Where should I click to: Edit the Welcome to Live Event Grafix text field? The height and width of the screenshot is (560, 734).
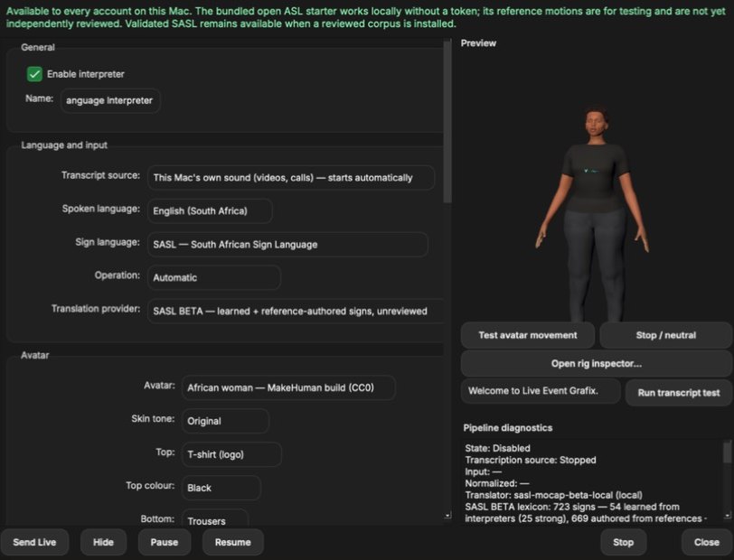[x=541, y=391]
